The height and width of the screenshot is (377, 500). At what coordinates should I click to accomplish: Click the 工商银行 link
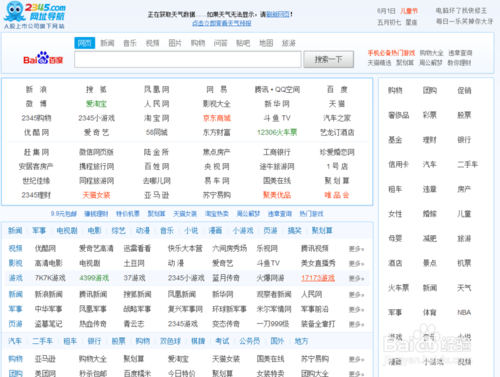coord(277,152)
